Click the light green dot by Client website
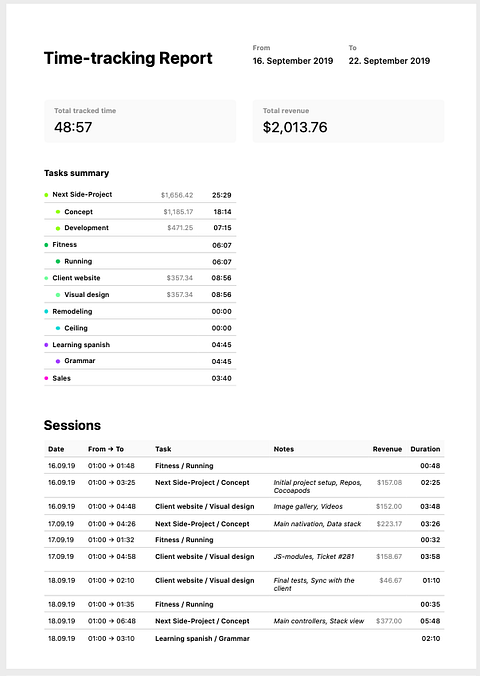Image resolution: width=480 pixels, height=676 pixels. coord(46,278)
